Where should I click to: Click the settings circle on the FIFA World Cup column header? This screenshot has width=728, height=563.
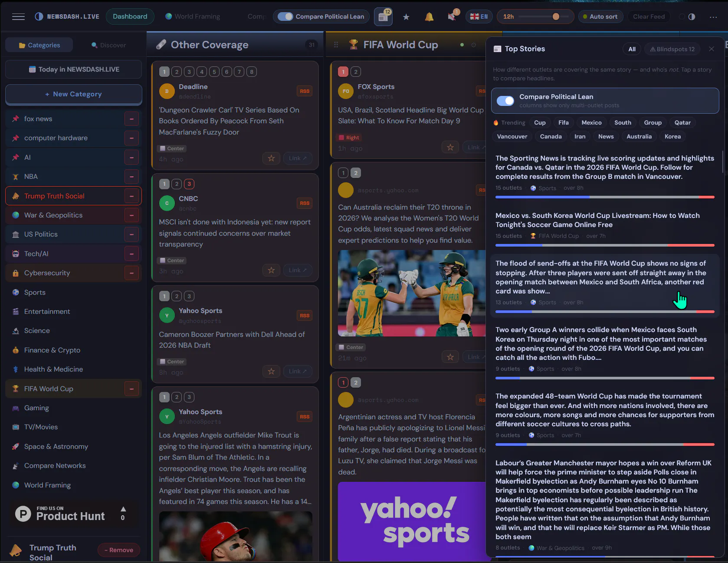tap(474, 45)
